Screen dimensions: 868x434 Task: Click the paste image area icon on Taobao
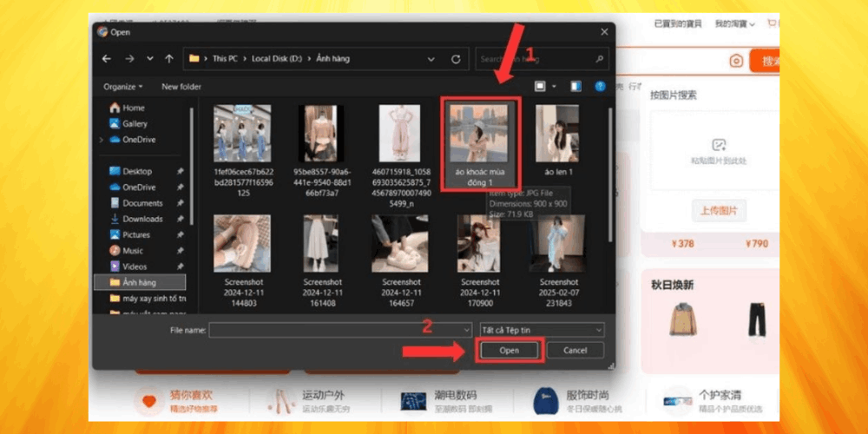pos(719,145)
